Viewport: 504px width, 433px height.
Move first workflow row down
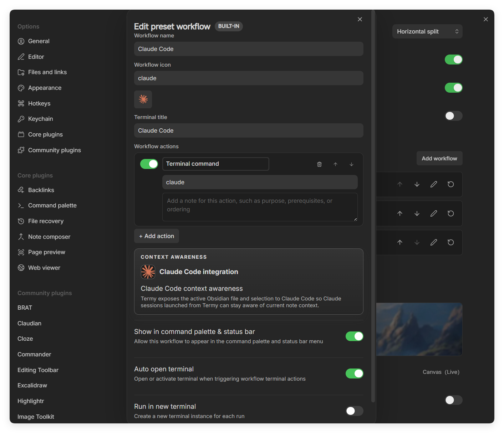pos(417,184)
